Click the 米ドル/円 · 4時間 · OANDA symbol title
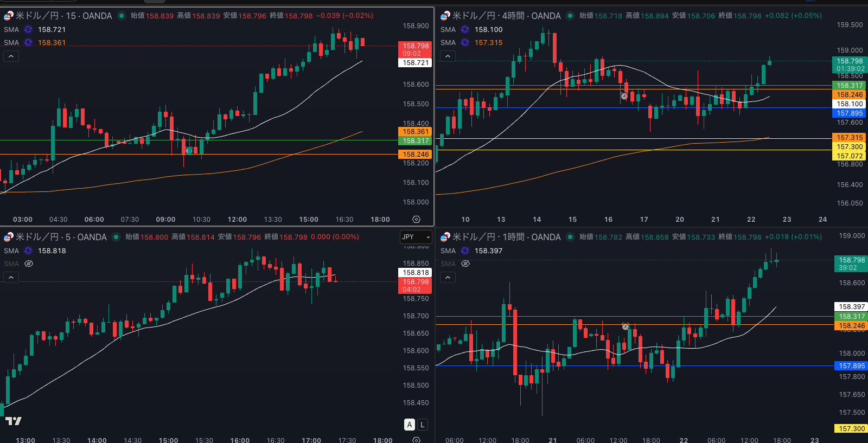Image resolution: width=868 pixels, height=443 pixels. tap(506, 16)
